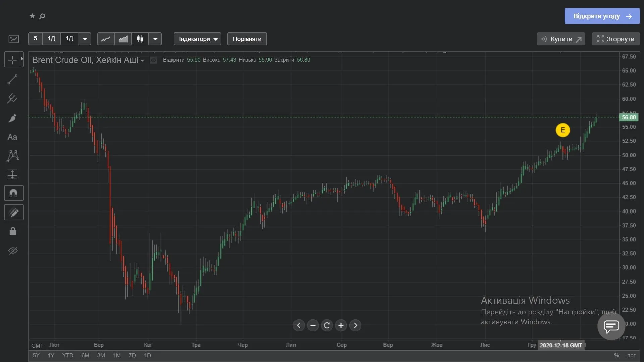The image size is (644, 362).
Task: Toggle logarithmic scale with лог button
Action: point(631,355)
